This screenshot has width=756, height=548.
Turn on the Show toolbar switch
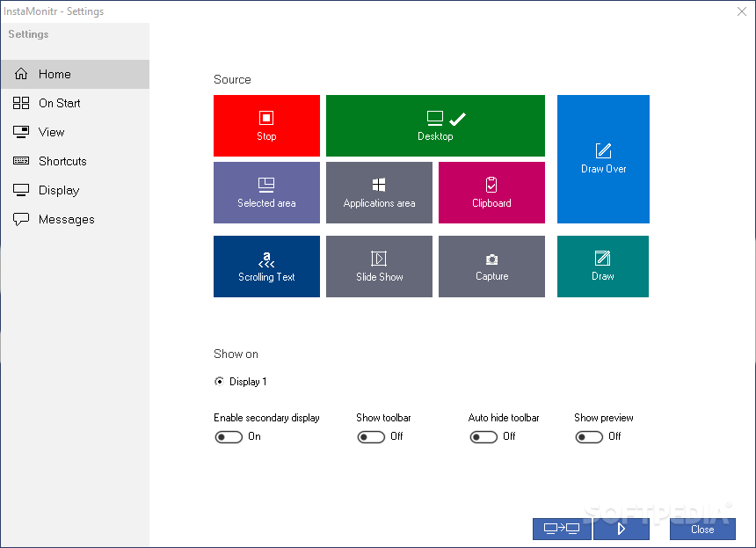[x=371, y=437]
